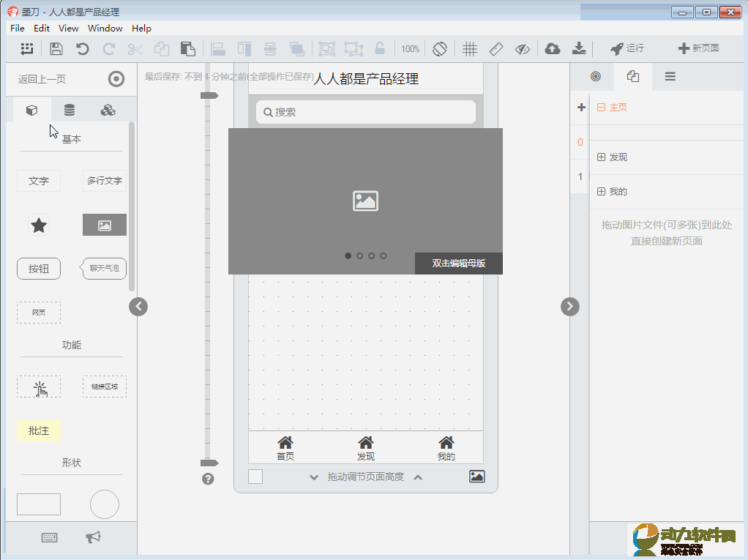This screenshot has width=748, height=560.
Task: Cut selection with the scissors icon
Action: [135, 48]
